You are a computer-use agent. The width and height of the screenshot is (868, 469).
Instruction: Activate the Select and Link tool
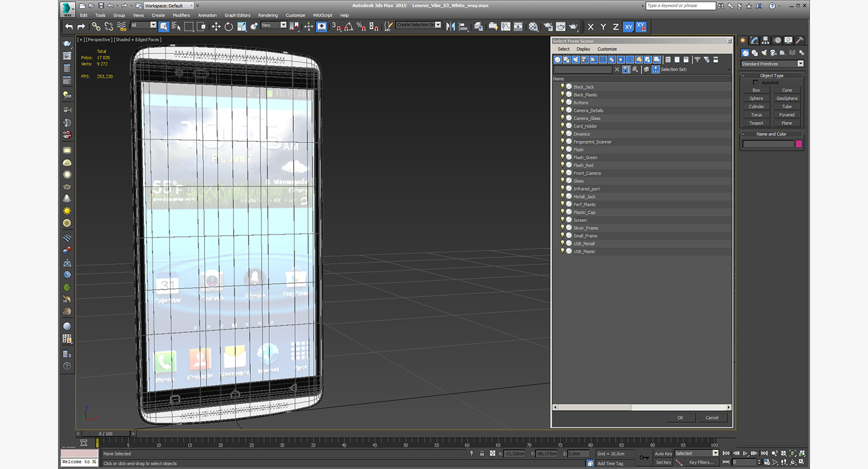tap(96, 26)
